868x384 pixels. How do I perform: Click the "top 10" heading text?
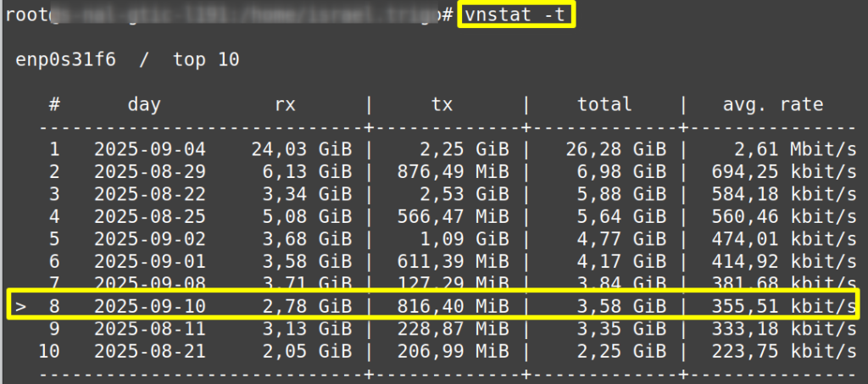[206, 59]
